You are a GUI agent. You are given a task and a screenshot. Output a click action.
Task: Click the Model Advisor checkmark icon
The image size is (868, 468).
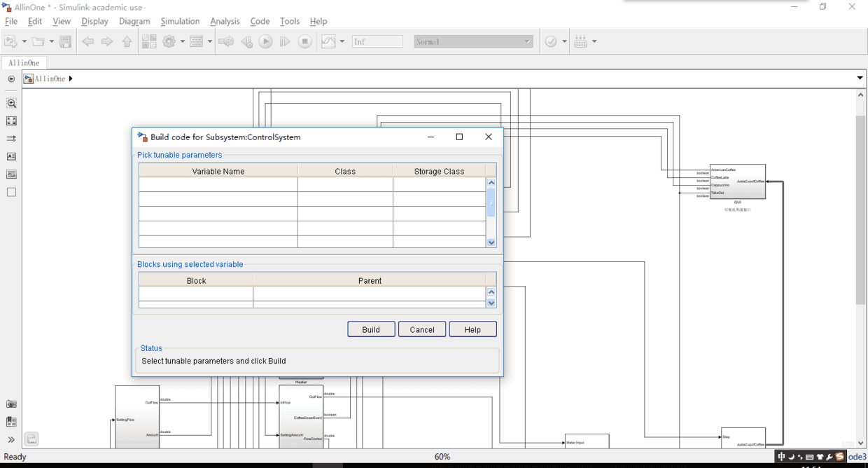(x=552, y=42)
